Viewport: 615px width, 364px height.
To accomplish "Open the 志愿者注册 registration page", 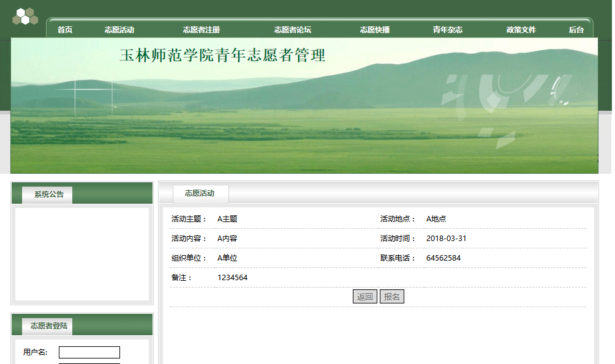I will tap(201, 30).
